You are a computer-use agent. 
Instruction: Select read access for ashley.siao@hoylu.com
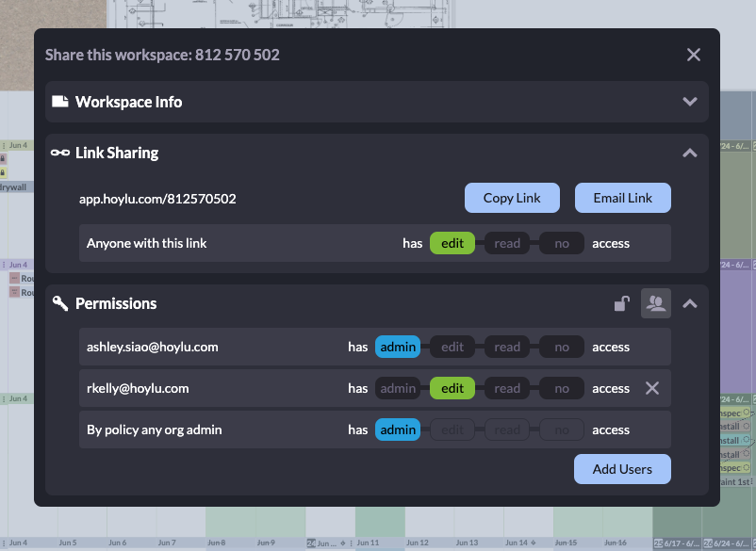click(507, 347)
